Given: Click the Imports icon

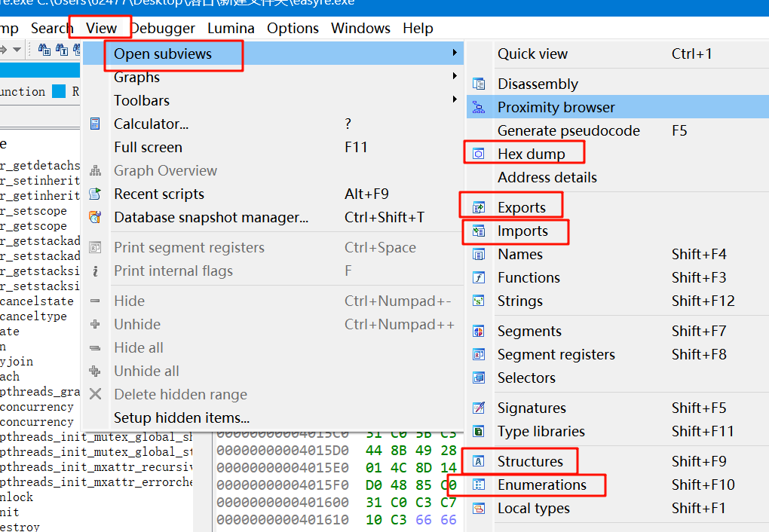Looking at the screenshot, I should (x=479, y=231).
